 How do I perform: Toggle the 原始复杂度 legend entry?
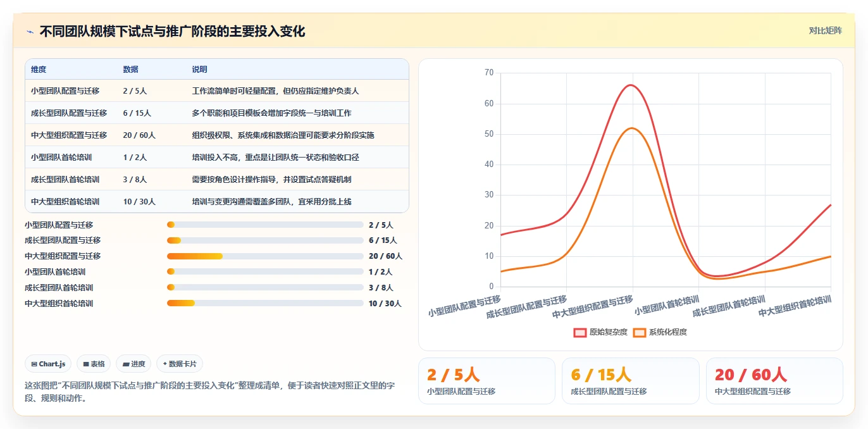(x=600, y=332)
